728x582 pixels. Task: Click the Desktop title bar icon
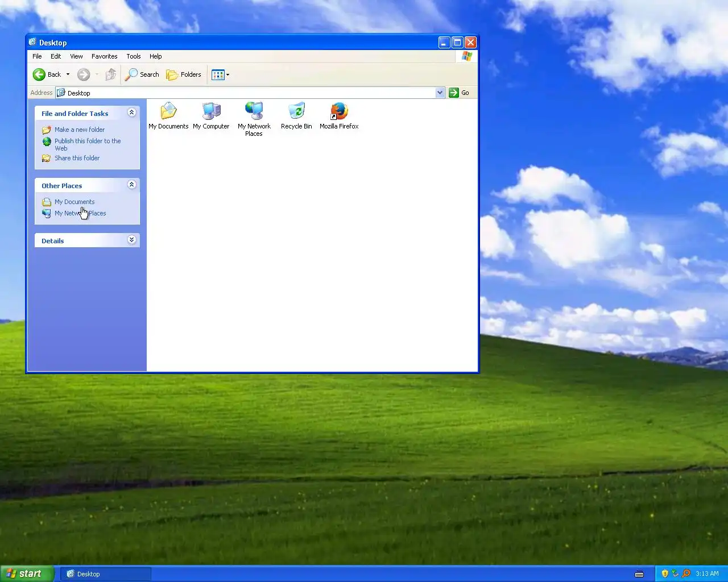click(32, 42)
